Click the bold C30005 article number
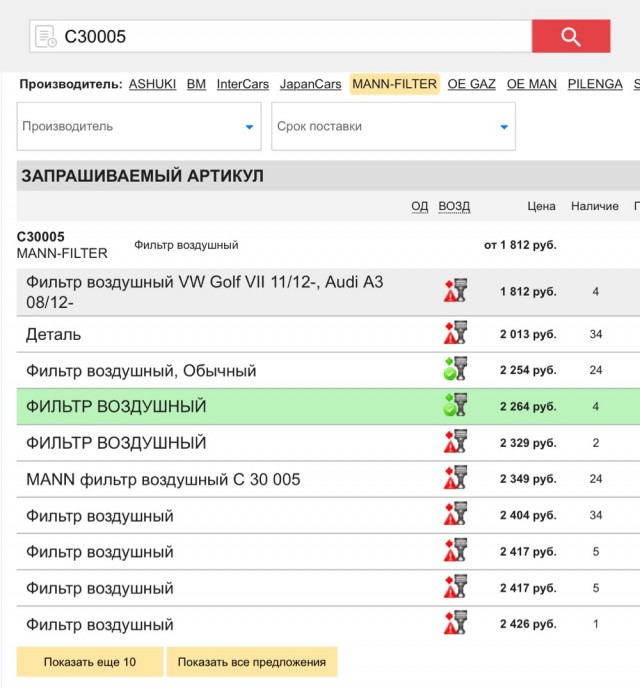 click(40, 237)
